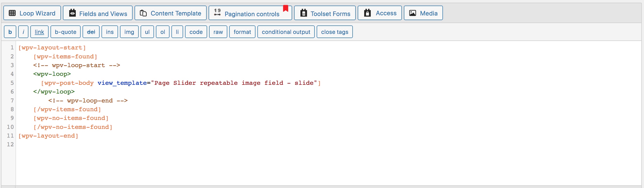Toggle bold with the b button
Viewport: 644px width, 188px height.
click(x=10, y=32)
